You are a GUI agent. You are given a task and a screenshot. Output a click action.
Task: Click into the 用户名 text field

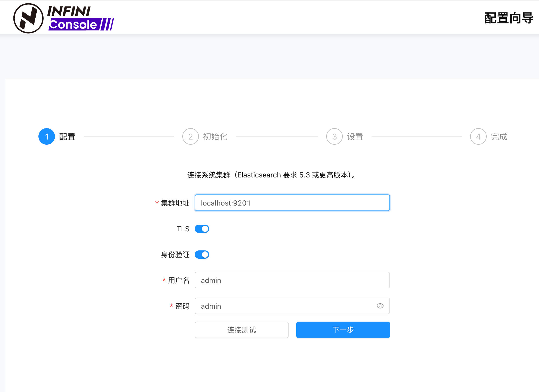(292, 280)
